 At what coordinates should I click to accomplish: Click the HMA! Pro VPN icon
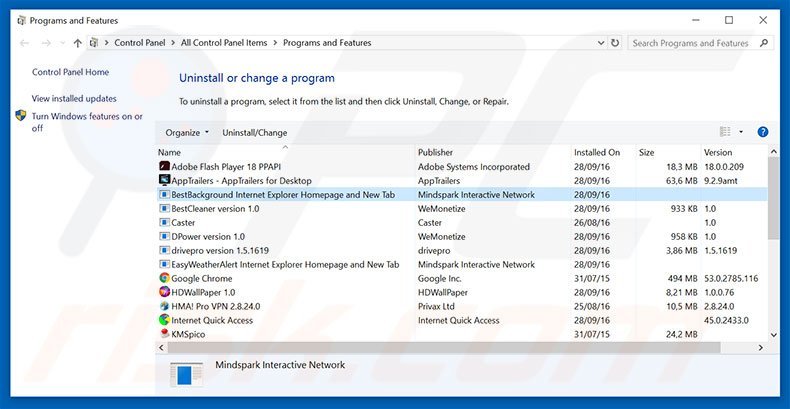click(x=164, y=306)
